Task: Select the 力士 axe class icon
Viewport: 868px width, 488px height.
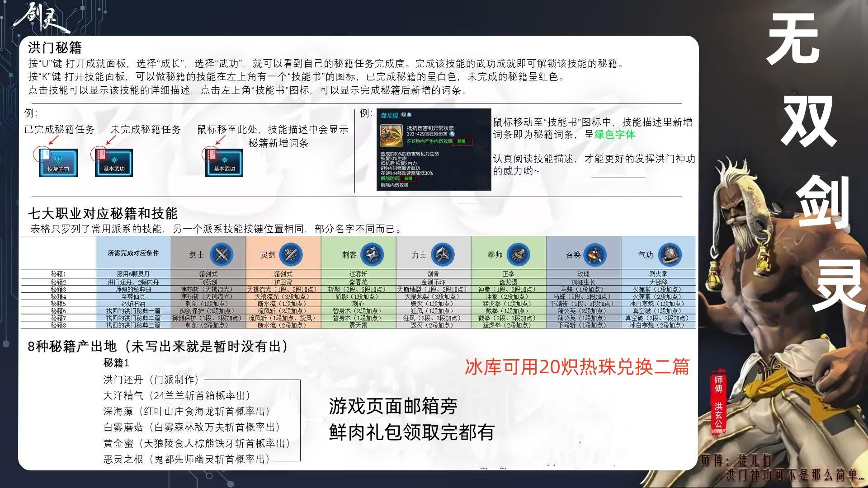Action: click(443, 254)
